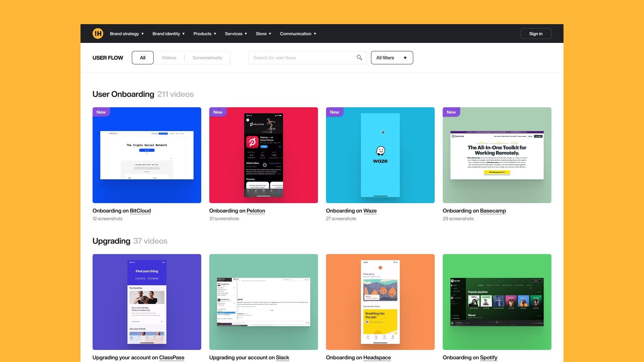Open Upgrading your account on ClassPass link
Image resolution: width=644 pixels, height=362 pixels.
coord(139,357)
